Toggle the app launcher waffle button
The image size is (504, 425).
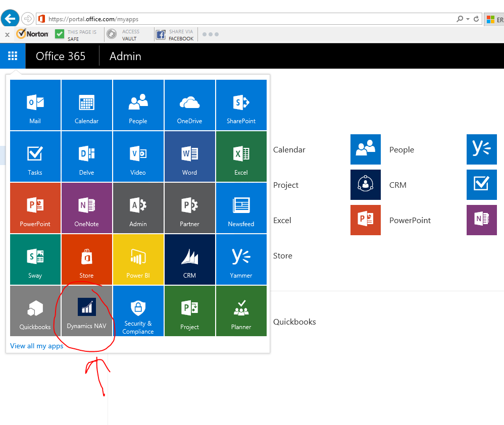coord(13,56)
